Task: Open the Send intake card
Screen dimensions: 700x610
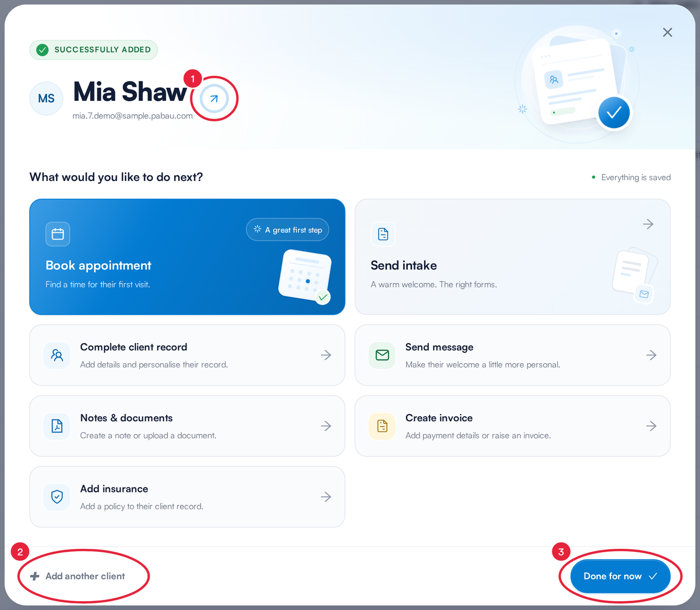Action: [x=512, y=257]
